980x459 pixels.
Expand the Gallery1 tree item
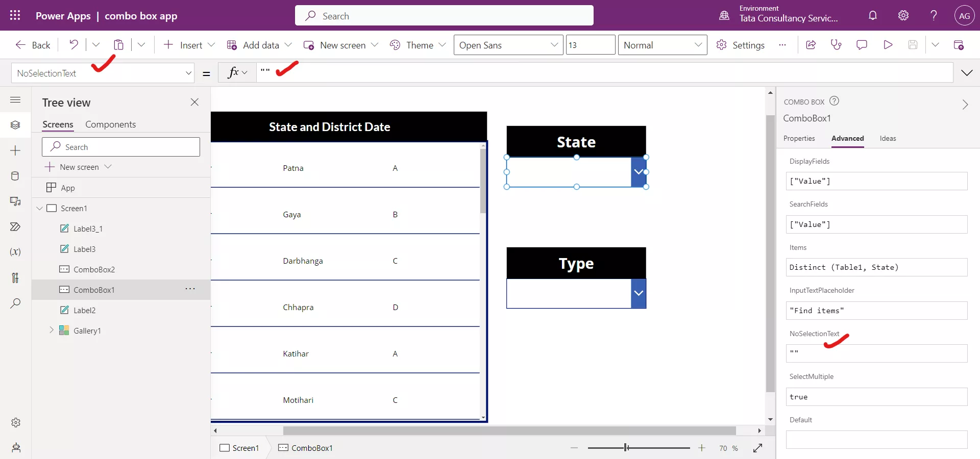click(x=51, y=330)
